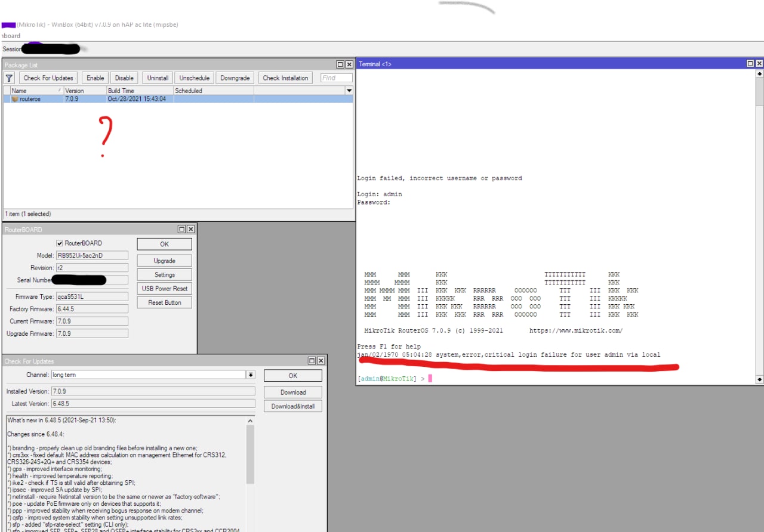Click the Firmware Type field
Screen dimensions: 764x532
point(92,296)
